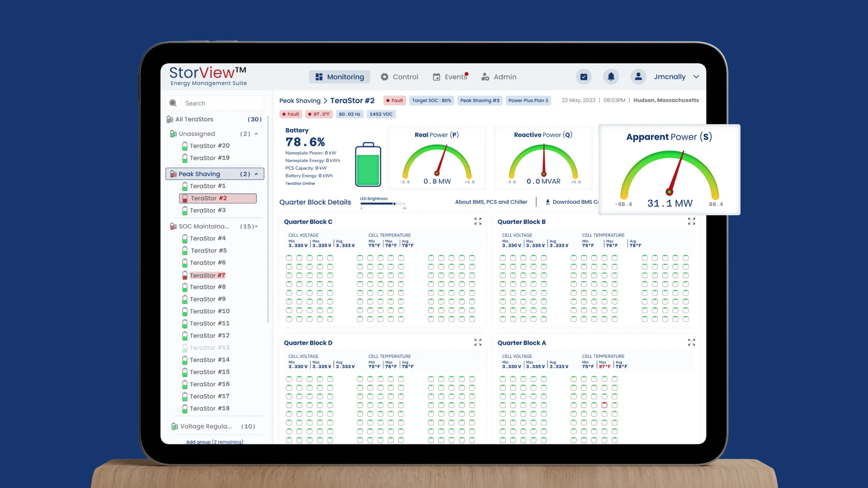Click the user avatar icon
This screenshot has width=868, height=488.
pyautogui.click(x=638, y=77)
